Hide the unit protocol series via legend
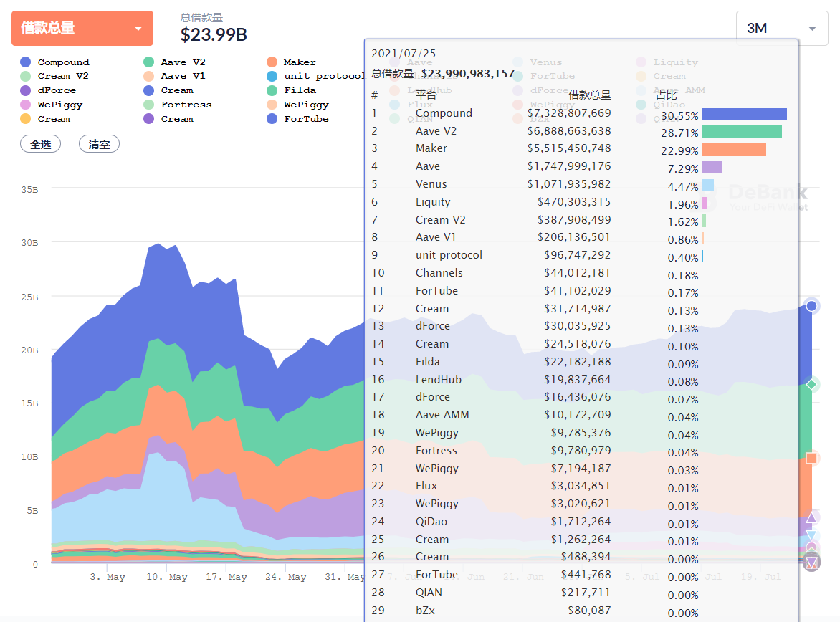840x622 pixels. click(315, 76)
